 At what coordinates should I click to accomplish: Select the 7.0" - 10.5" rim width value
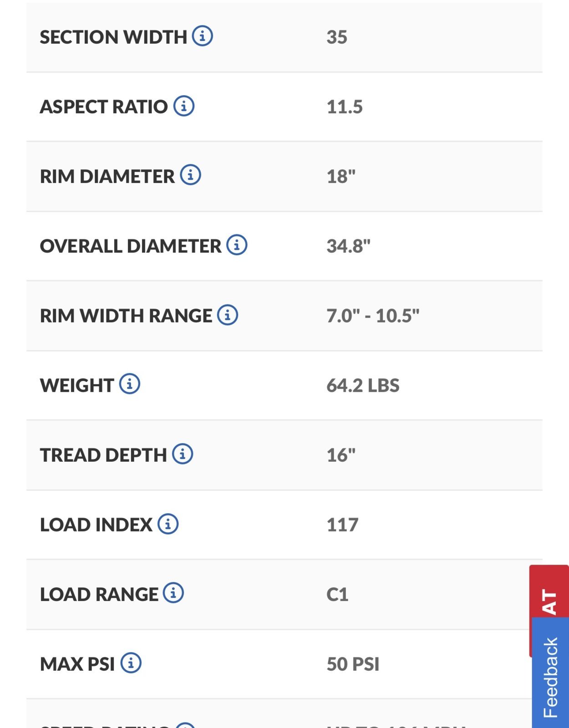(x=373, y=316)
